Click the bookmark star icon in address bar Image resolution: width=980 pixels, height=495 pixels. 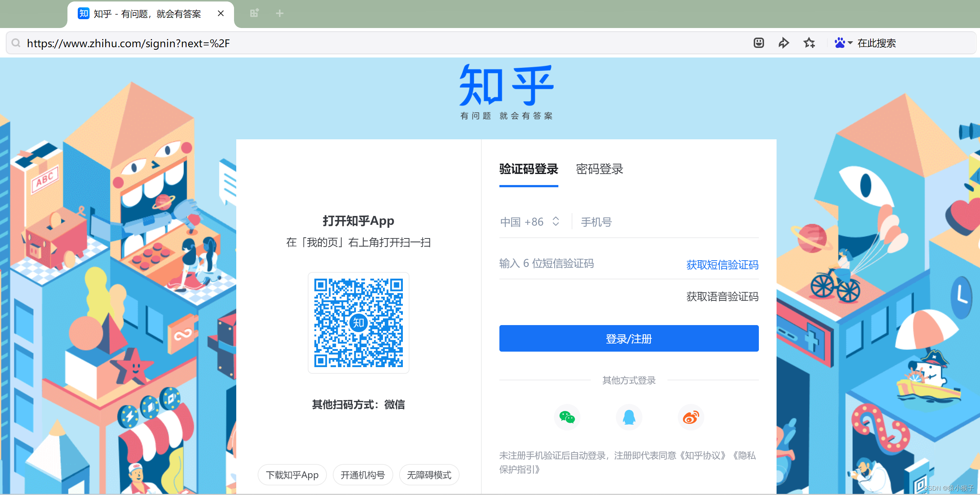(809, 43)
